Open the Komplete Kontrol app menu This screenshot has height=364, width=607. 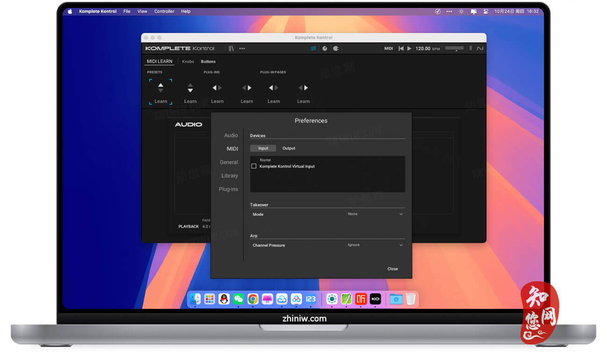click(98, 11)
